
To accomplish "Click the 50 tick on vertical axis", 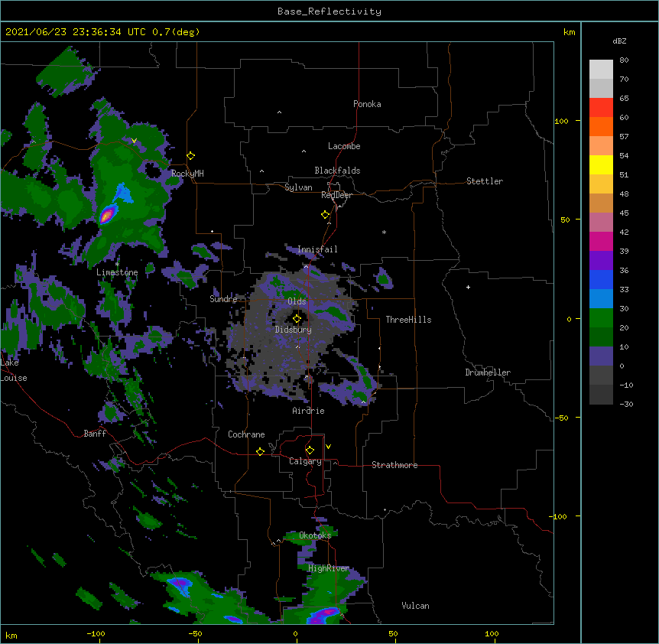I will click(565, 220).
